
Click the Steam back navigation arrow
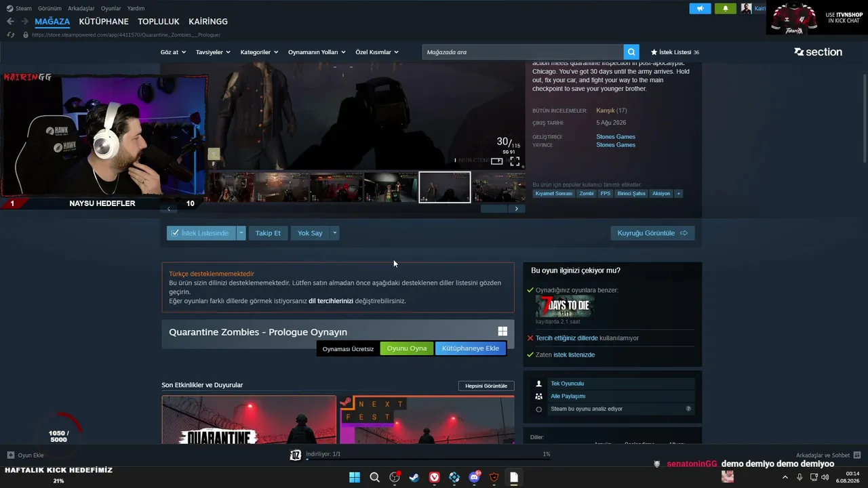[x=10, y=22]
